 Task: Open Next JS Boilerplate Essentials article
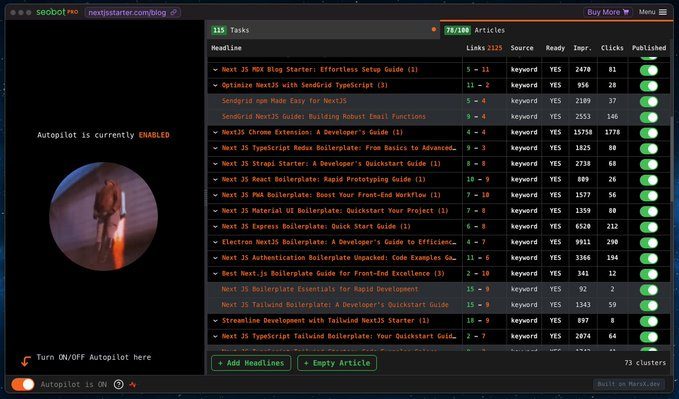pos(320,289)
